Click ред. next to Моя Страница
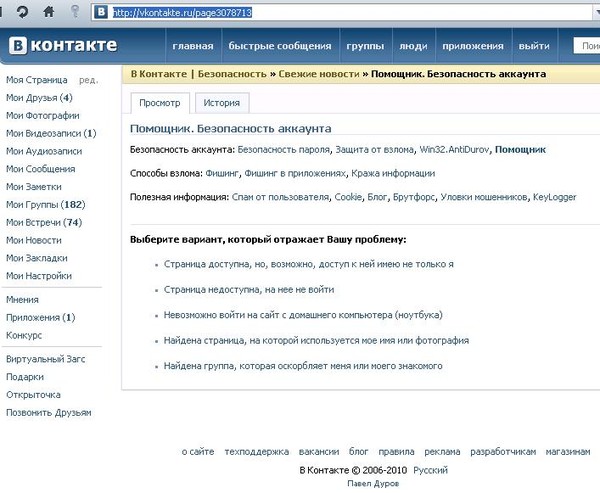 (x=89, y=80)
